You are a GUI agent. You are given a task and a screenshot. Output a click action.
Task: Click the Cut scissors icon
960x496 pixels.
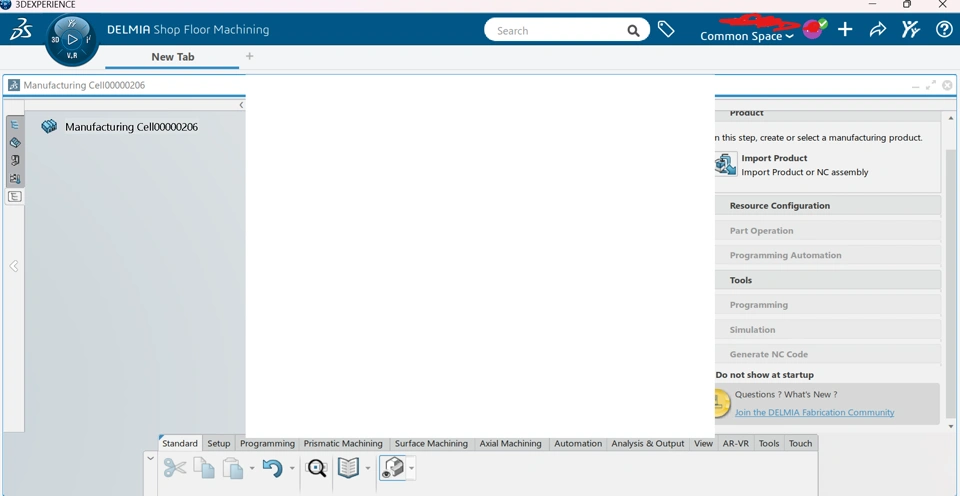[x=175, y=468]
